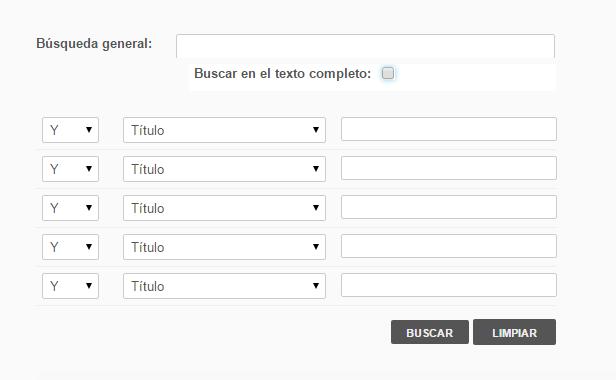The image size is (616, 380).
Task: Open the second row Y operator dropdown
Action: point(70,169)
